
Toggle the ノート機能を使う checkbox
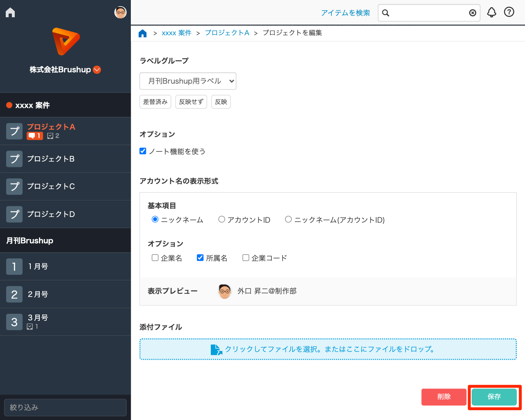click(143, 151)
